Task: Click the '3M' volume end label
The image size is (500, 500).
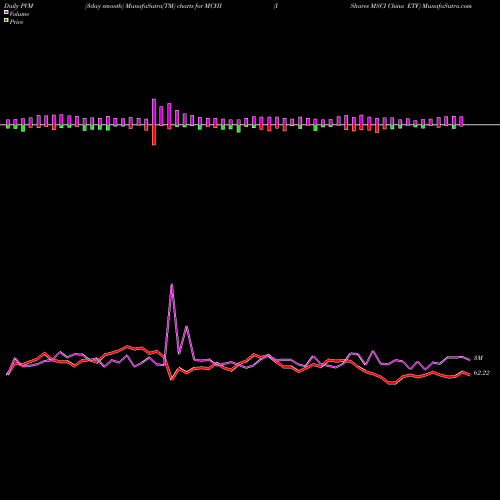Action: tap(478, 358)
